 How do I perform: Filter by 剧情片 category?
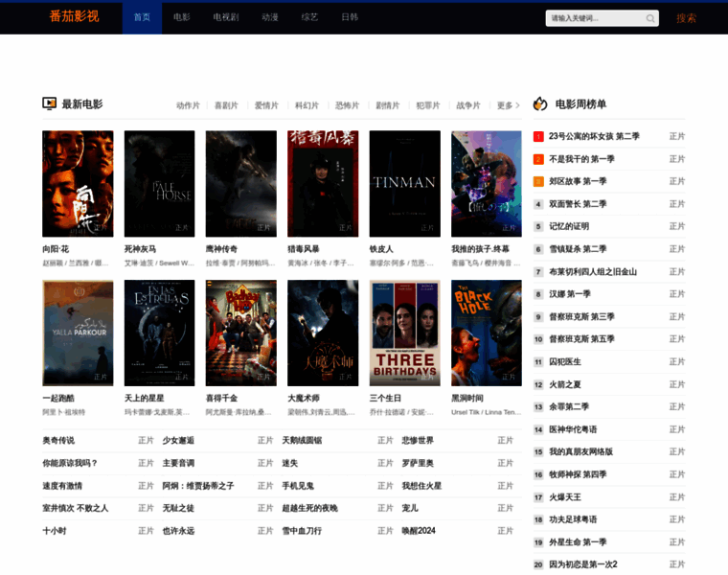tap(388, 106)
